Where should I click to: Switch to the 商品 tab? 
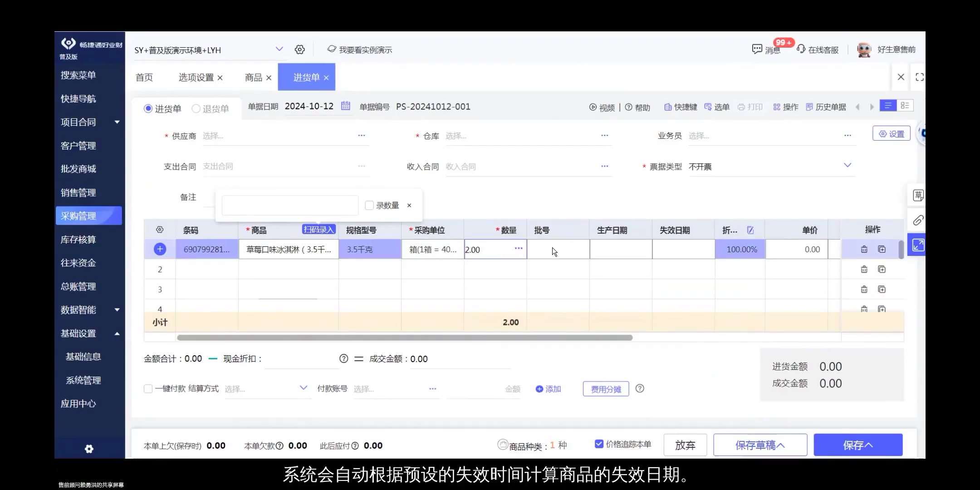tap(253, 77)
